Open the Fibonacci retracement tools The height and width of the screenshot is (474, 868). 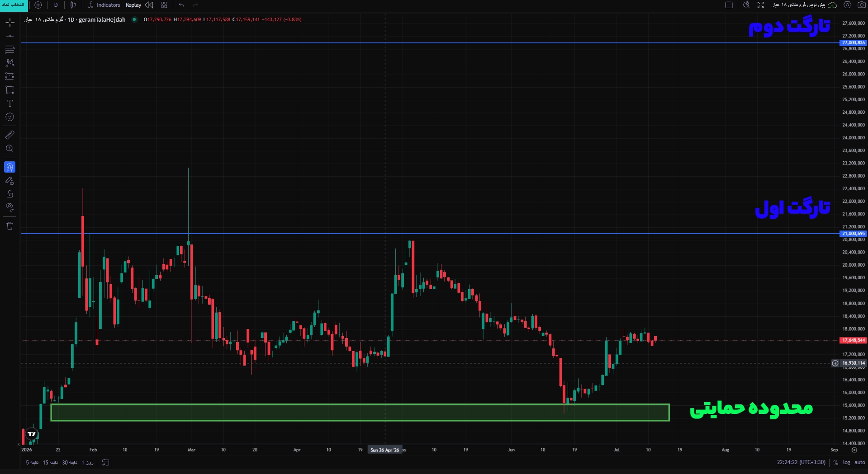click(10, 49)
